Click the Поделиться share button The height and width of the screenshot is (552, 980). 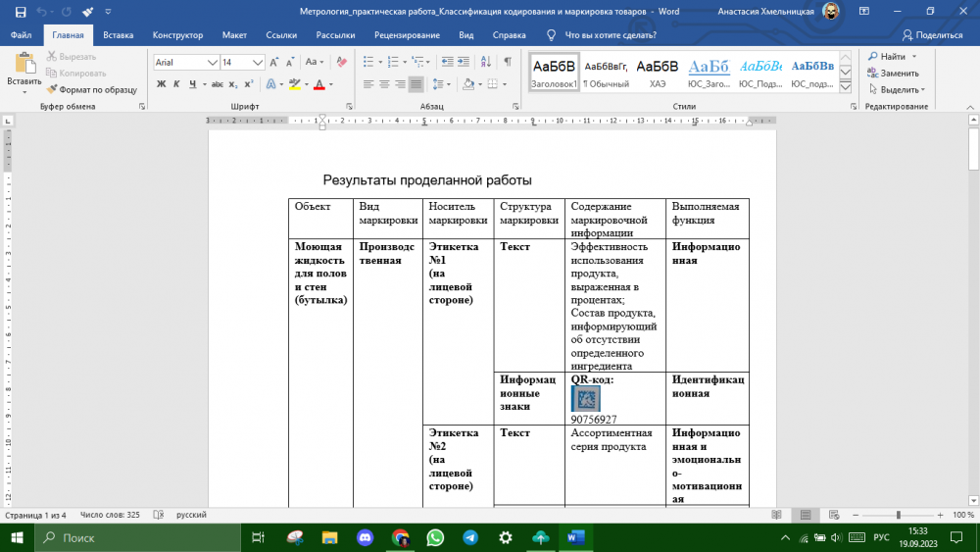932,34
